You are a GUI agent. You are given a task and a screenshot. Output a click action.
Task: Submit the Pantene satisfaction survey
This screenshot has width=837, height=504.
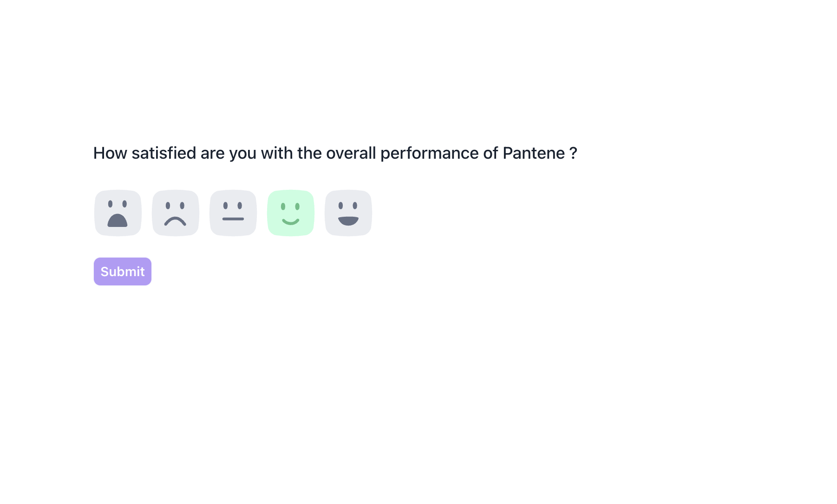123,271
